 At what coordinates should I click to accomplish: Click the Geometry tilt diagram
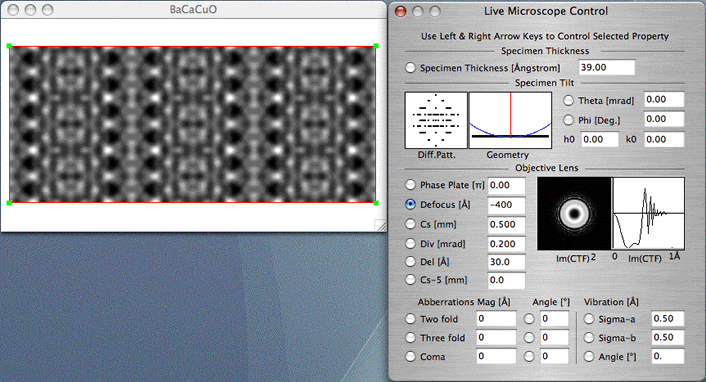click(x=510, y=120)
